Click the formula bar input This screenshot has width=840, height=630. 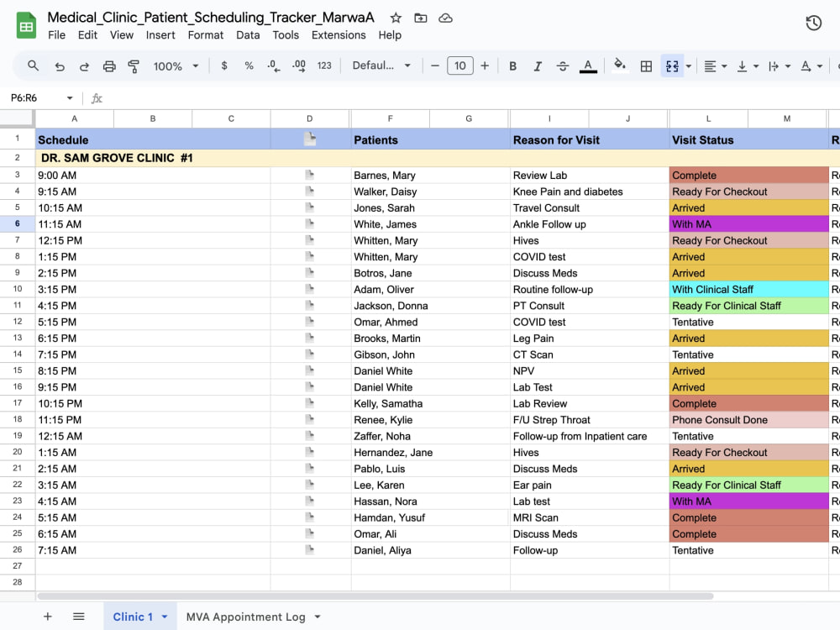click(471, 98)
